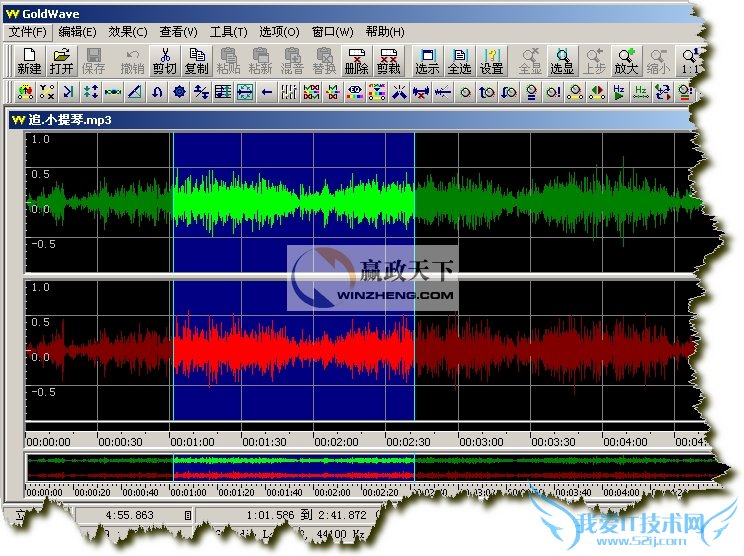Expand the 工具(T) menu
Screen dimensions: 744x556
(x=229, y=32)
